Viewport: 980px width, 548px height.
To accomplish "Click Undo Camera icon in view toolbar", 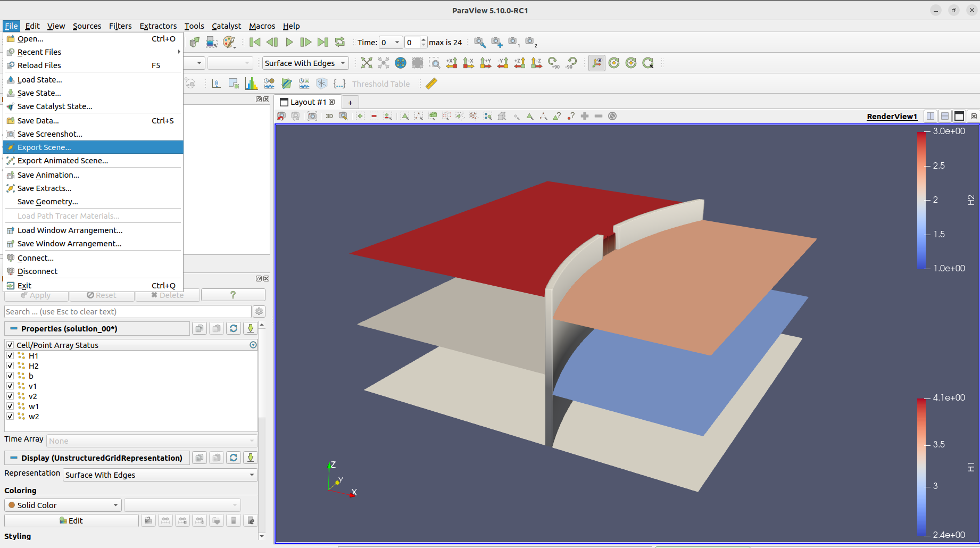I will pyautogui.click(x=281, y=116).
